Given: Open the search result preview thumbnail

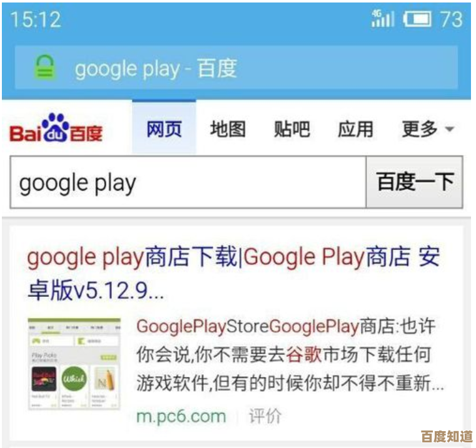Looking at the screenshot, I should click(74, 364).
